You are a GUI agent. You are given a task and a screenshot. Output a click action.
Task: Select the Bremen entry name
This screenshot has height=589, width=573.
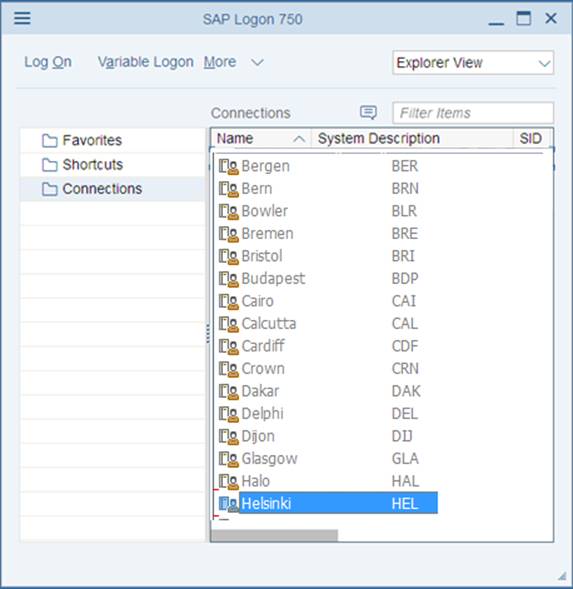[268, 234]
